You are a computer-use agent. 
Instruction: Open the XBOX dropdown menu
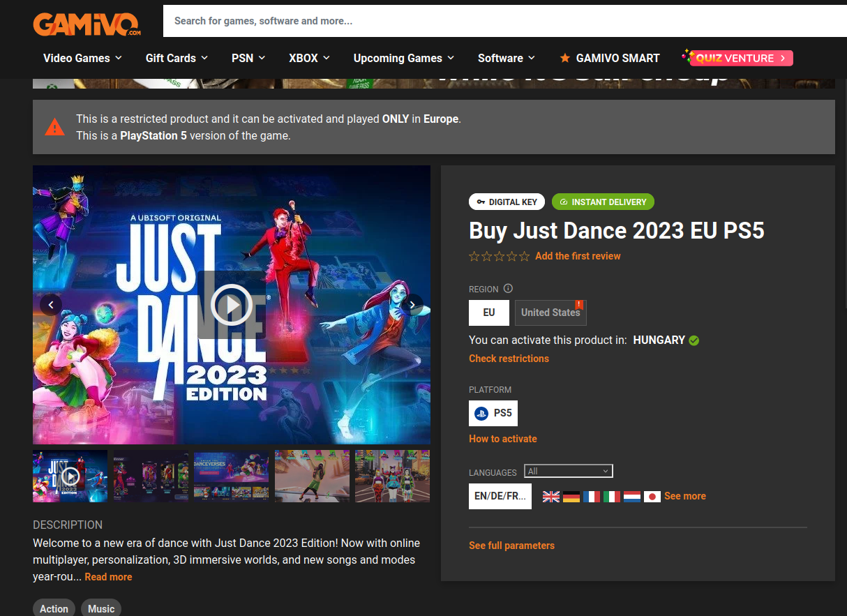309,58
